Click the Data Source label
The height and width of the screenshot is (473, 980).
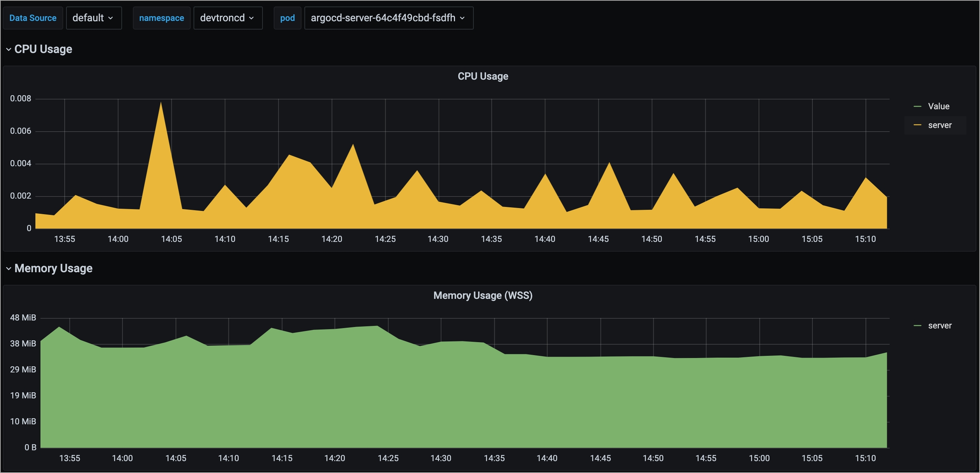coord(33,18)
